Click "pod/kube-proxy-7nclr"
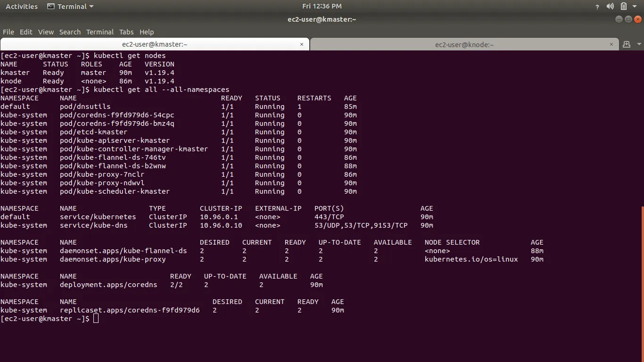Image resolution: width=644 pixels, height=362 pixels. pyautogui.click(x=102, y=174)
